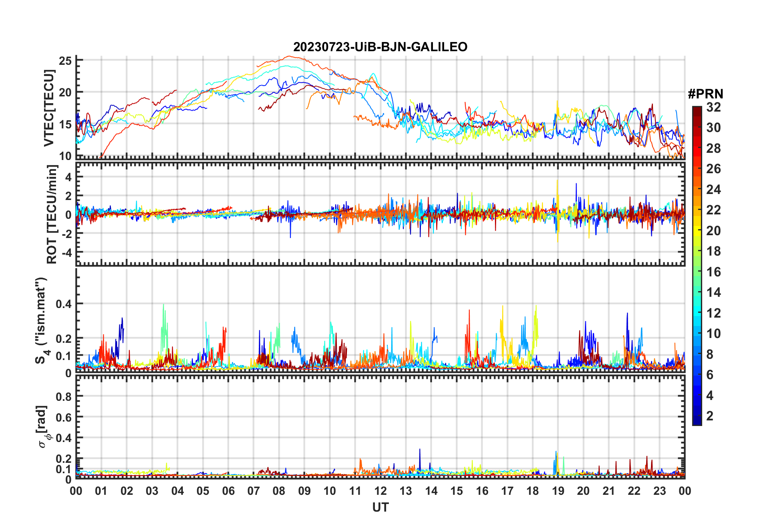Select colorbar tick label 28
This screenshot has height=532, width=761.
coord(713,148)
